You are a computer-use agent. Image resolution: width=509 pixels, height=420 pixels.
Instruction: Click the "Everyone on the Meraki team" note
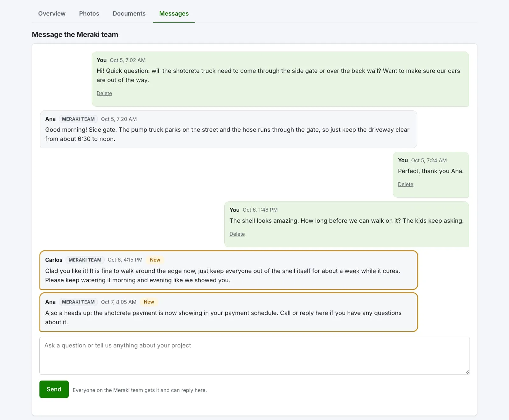click(x=140, y=390)
